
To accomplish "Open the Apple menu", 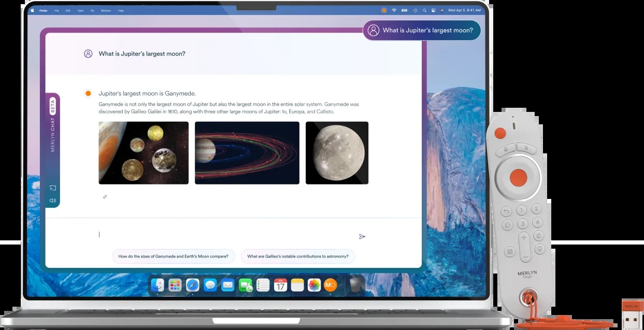I will point(32,10).
